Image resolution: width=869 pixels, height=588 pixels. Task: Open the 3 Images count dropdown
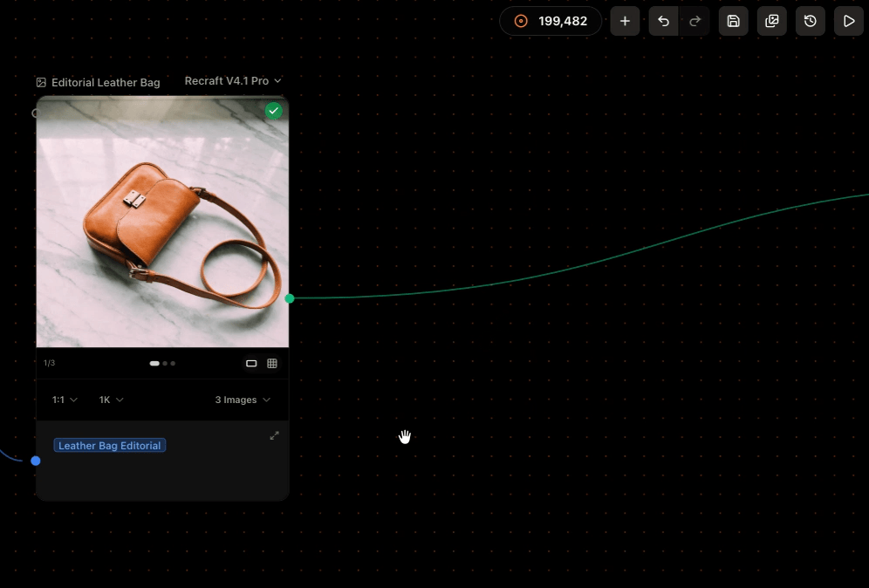243,400
